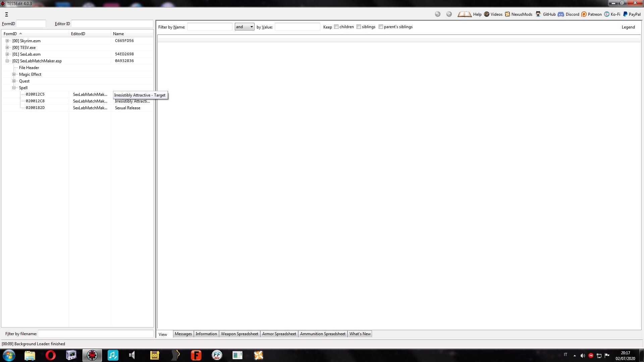Click the by Value input field
The image size is (644, 362).
(x=298, y=27)
